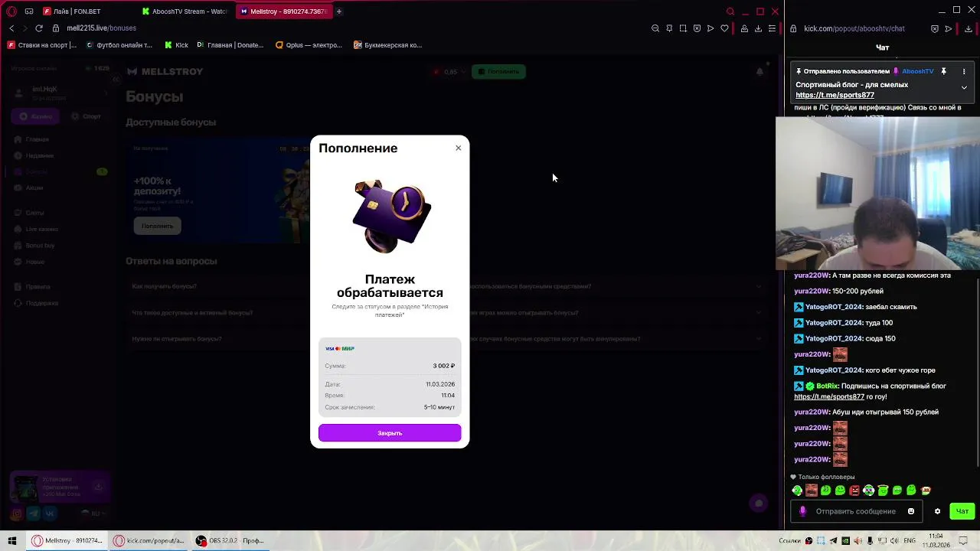The image size is (980, 551).
Task: Open a new browser tab
Action: click(338, 11)
